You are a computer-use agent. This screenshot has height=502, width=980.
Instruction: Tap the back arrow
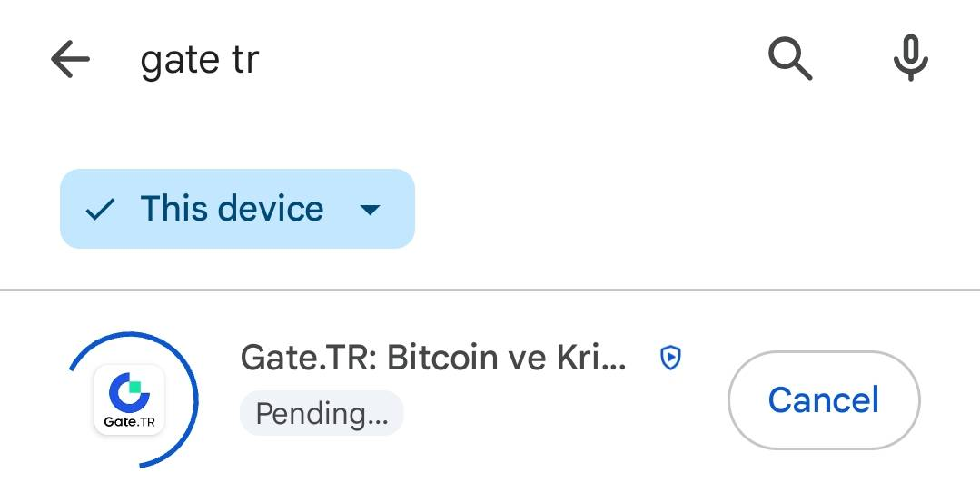(70, 61)
